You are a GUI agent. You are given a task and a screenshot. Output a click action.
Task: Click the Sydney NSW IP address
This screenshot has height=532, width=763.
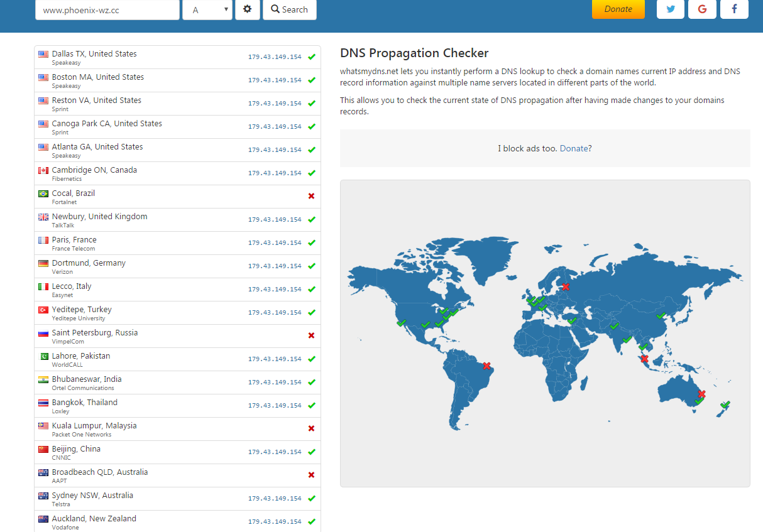click(275, 499)
